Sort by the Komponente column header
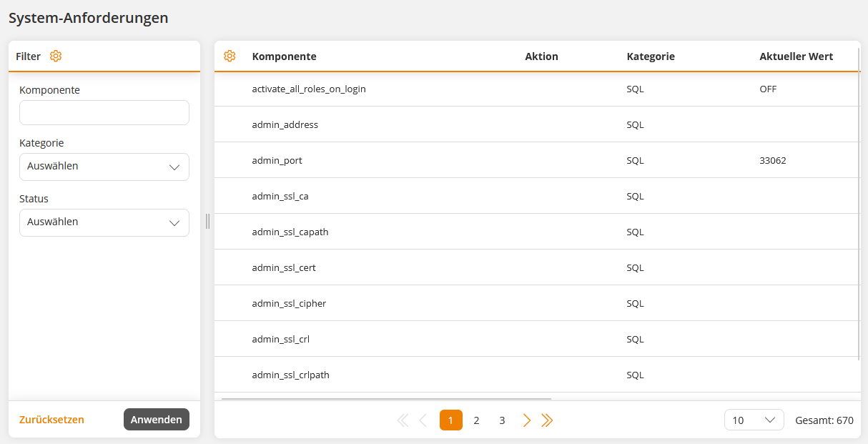The image size is (868, 444). [x=284, y=56]
